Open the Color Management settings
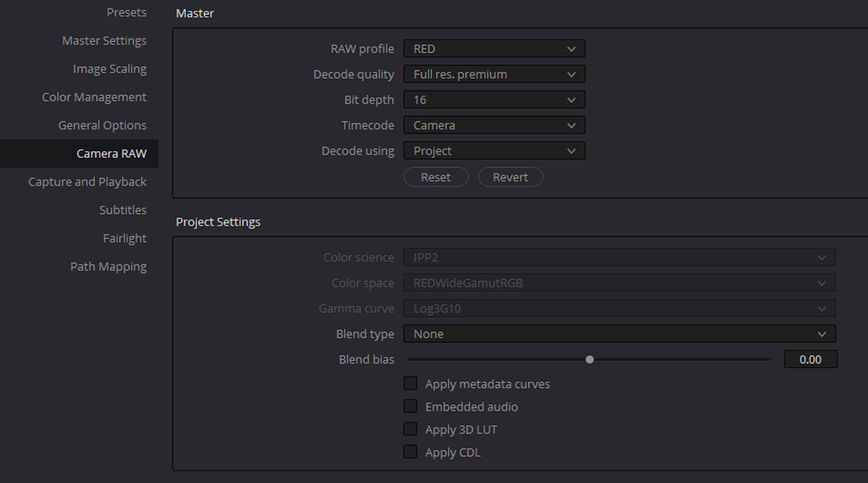 (94, 97)
